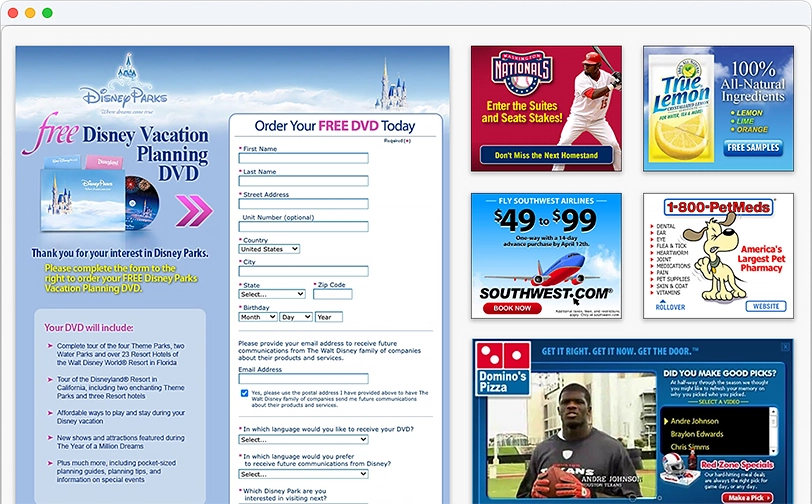Click the football helmet Red Zone icon
The height and width of the screenshot is (504, 812).
[x=678, y=468]
